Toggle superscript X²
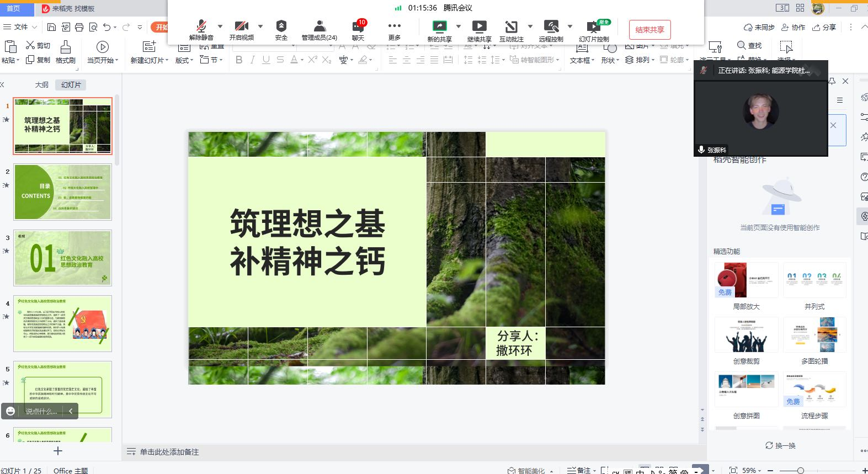The width and height of the screenshot is (868, 474). [x=312, y=60]
